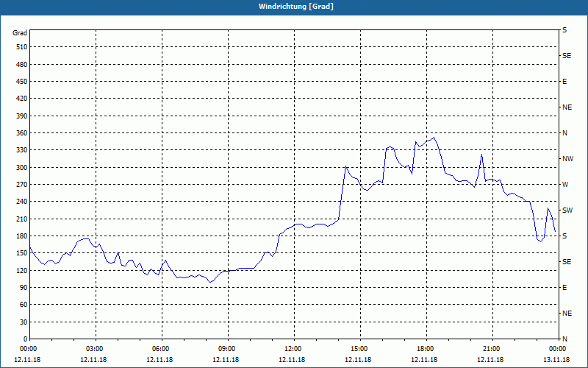Click the 480 value on the y-axis

click(x=22, y=64)
